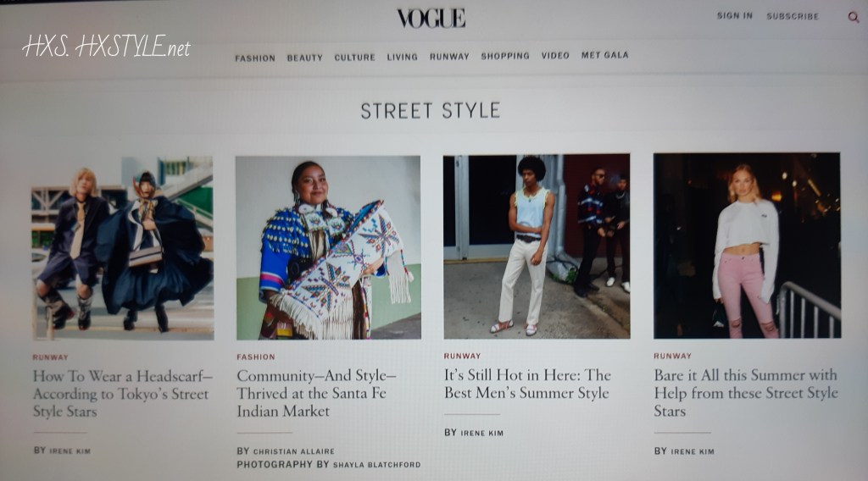The image size is (868, 481).
Task: Open the Runway navigation item
Action: [x=449, y=57]
